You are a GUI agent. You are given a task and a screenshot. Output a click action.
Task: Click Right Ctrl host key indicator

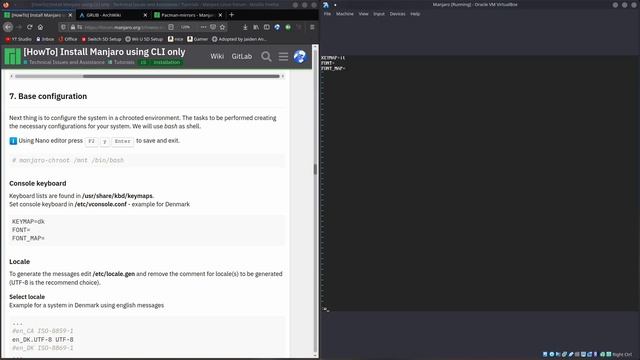(622, 354)
